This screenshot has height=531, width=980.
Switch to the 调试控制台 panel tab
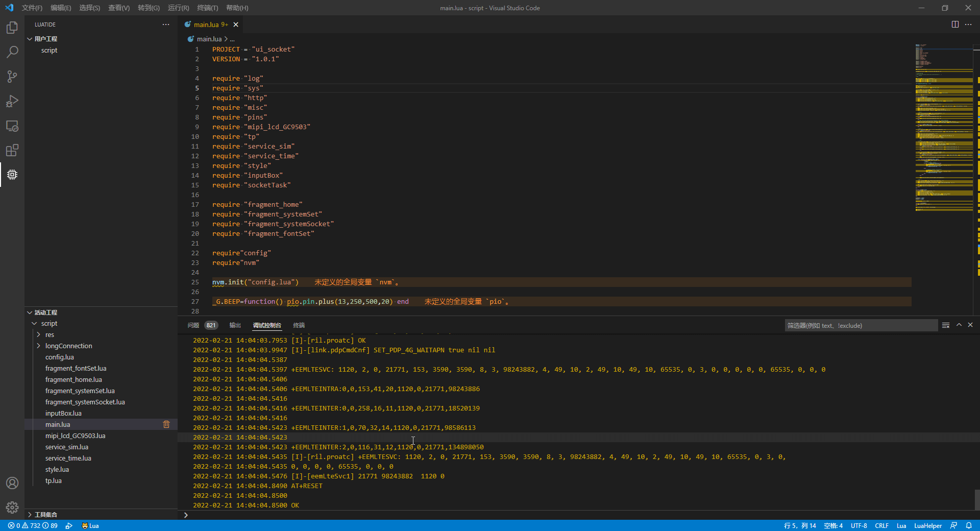(267, 325)
